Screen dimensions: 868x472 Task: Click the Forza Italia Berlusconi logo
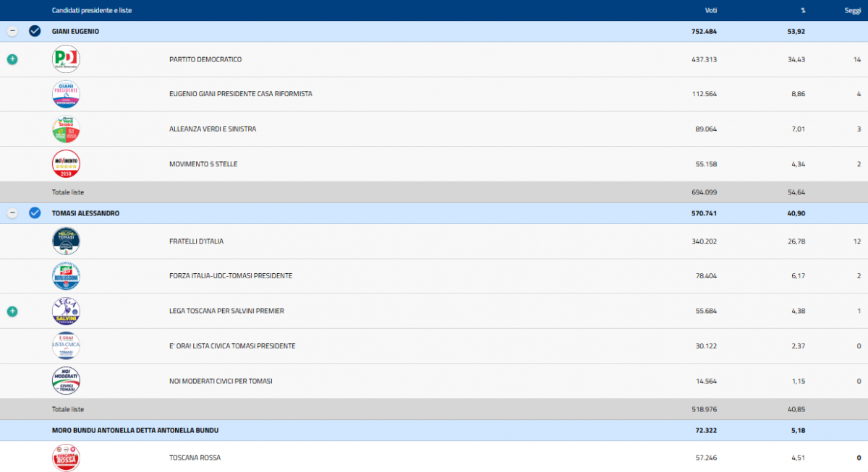66,276
